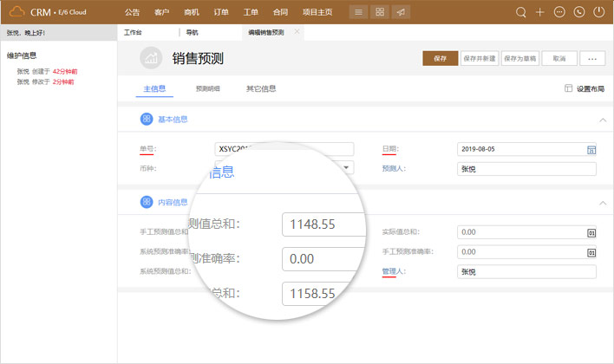Open the 币种 dropdown arrow
Image resolution: width=614 pixels, height=364 pixels.
click(x=346, y=168)
